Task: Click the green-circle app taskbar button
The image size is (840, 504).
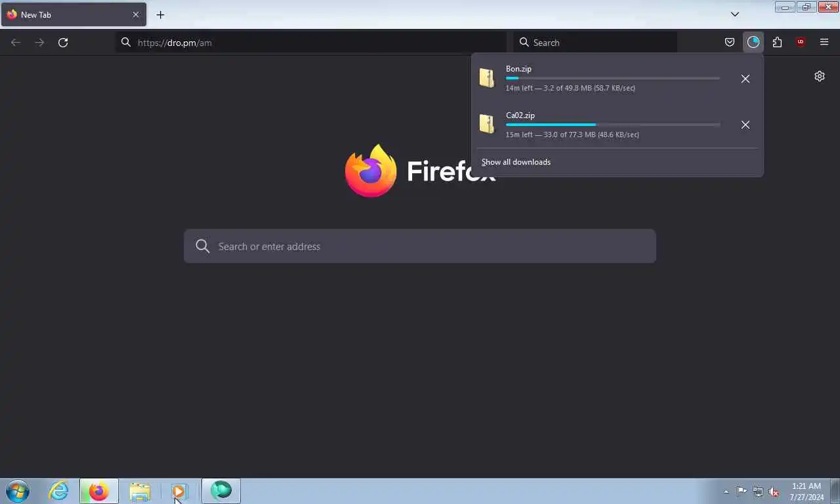Action: tap(221, 491)
